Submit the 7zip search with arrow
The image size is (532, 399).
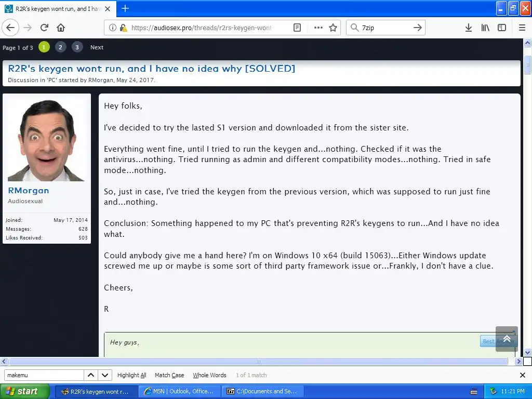(x=418, y=28)
